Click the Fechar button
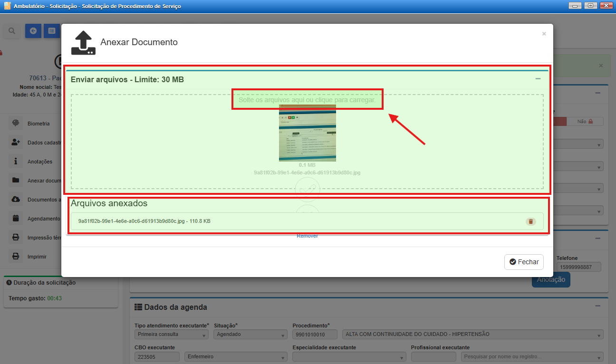 (x=523, y=262)
